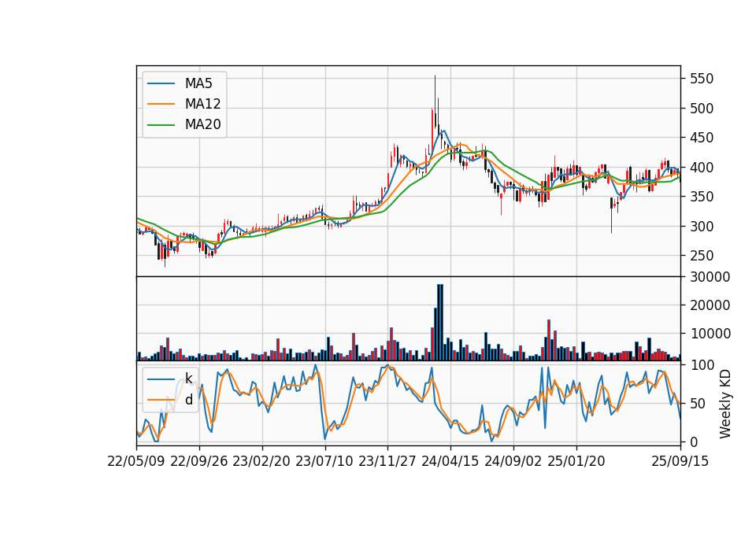Click the 22/09/26 date label
The height and width of the screenshot is (543, 756).
pos(199,461)
